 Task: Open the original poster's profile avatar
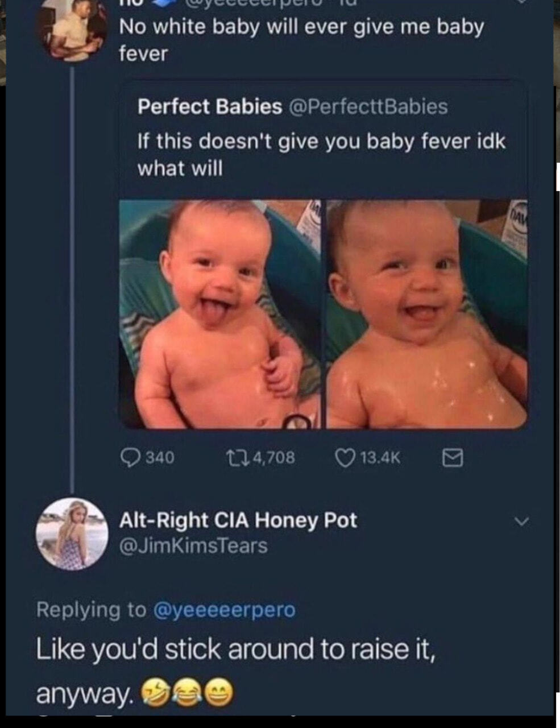pos(72,31)
